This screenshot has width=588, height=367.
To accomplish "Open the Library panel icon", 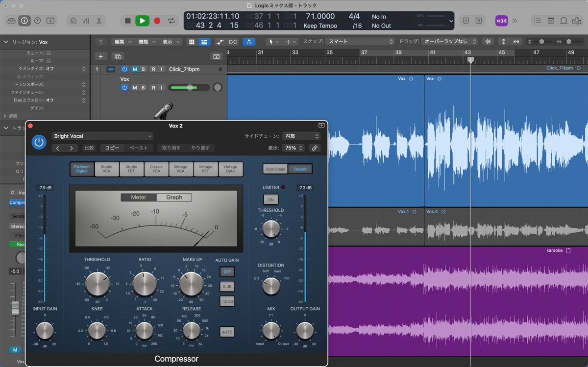I will [11, 21].
